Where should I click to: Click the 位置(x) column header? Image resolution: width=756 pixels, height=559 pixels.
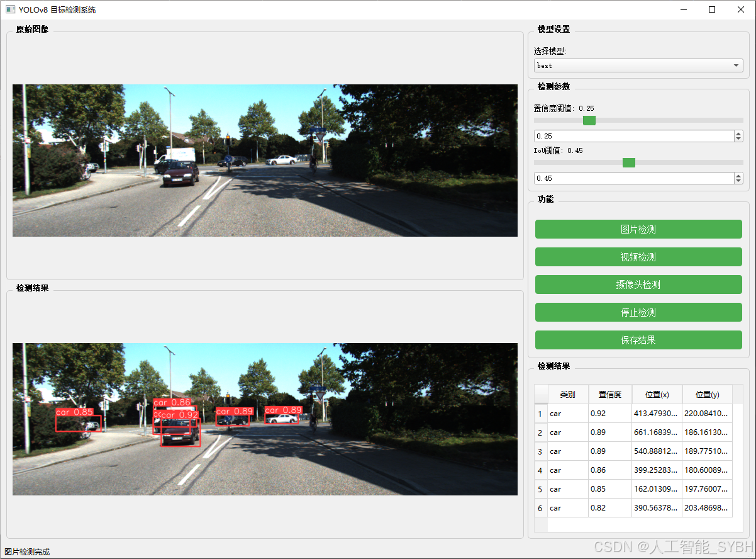pyautogui.click(x=657, y=395)
